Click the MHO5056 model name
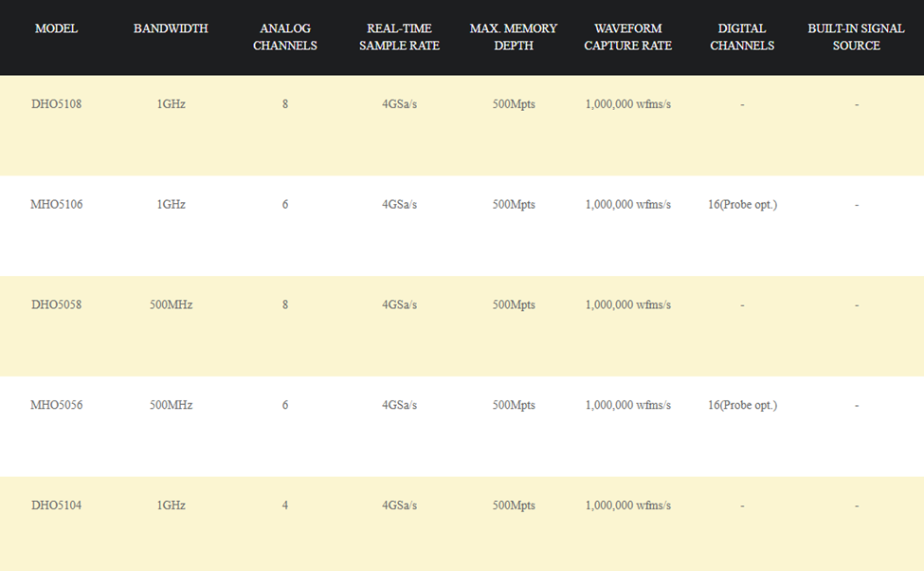Image resolution: width=924 pixels, height=571 pixels. click(56, 406)
